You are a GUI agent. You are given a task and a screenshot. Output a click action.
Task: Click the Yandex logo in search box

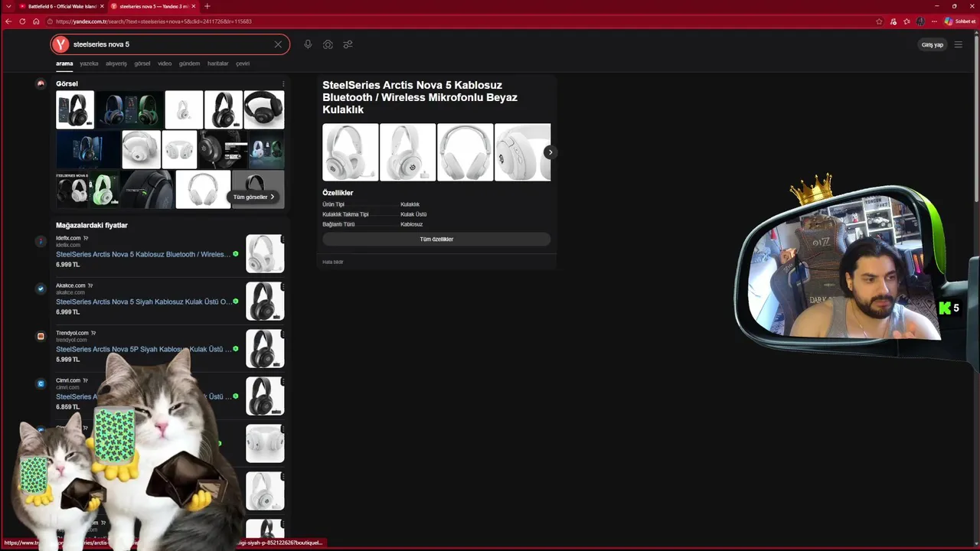[61, 44]
